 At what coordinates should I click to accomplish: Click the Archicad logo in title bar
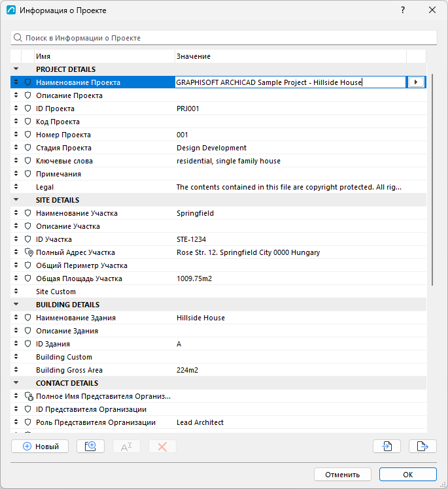coord(11,10)
